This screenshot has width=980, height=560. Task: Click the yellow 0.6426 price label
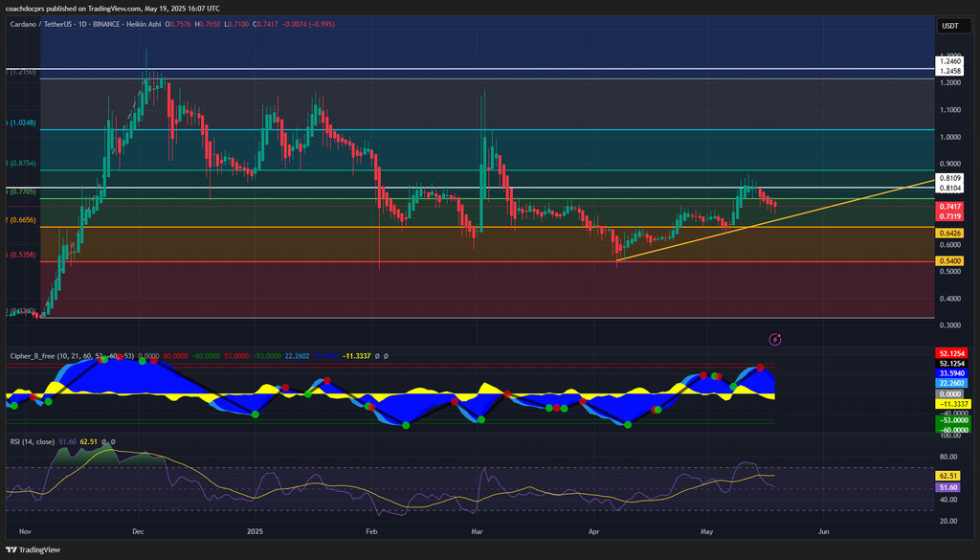click(x=950, y=233)
